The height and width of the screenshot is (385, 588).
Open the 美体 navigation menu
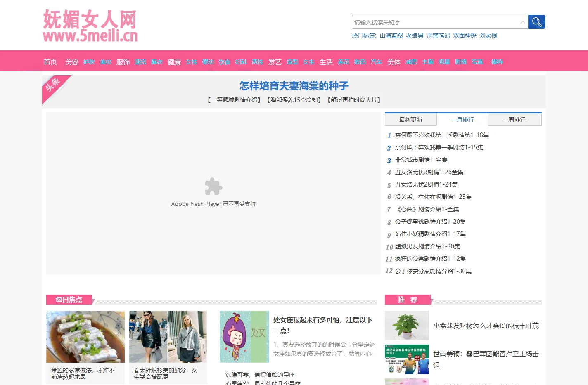[394, 62]
